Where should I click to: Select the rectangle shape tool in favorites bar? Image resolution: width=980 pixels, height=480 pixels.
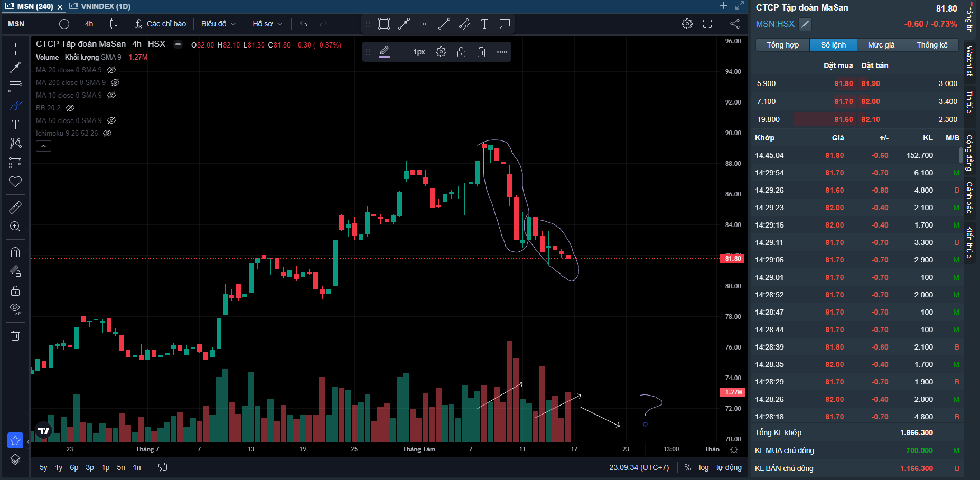click(384, 24)
